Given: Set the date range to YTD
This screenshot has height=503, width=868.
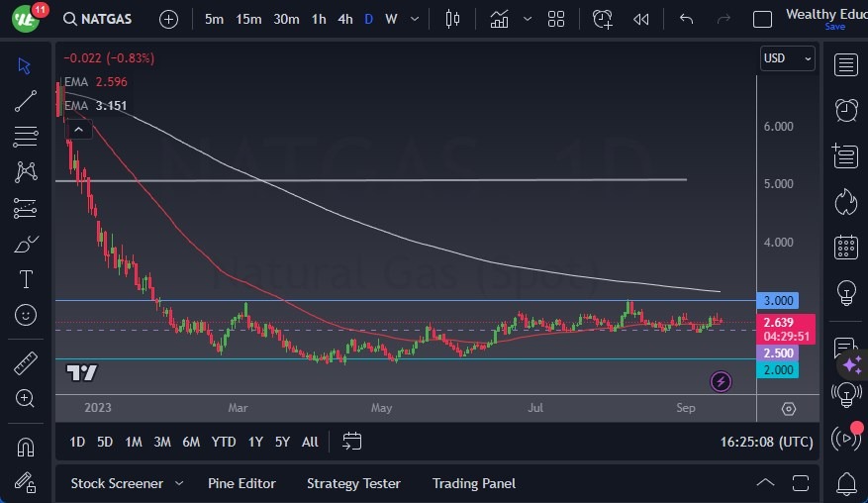Looking at the screenshot, I should (x=224, y=442).
